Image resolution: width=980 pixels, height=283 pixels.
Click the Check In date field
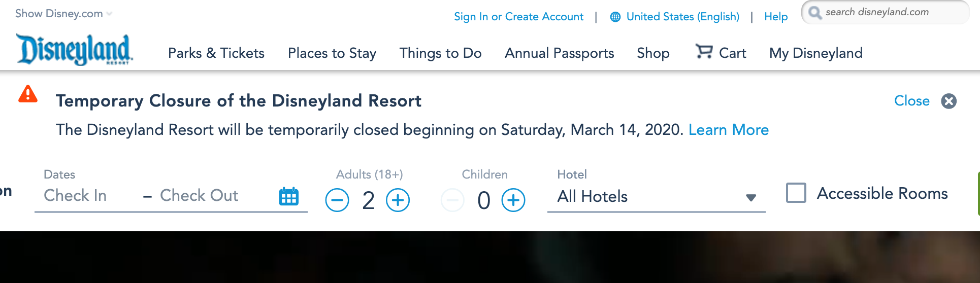pyautogui.click(x=76, y=196)
